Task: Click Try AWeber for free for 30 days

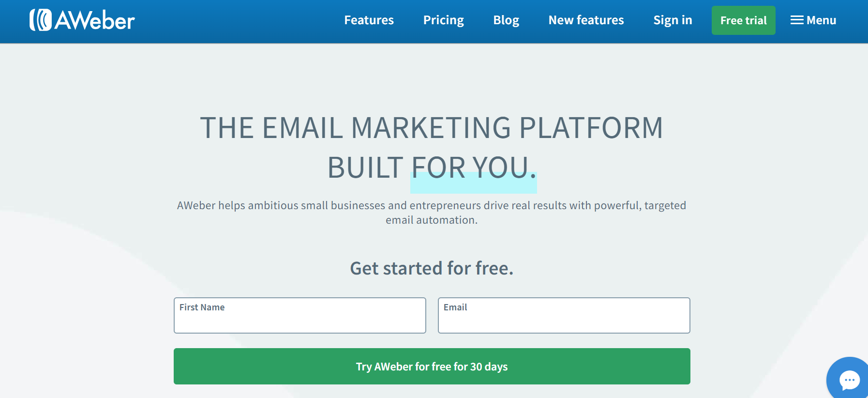Action: click(x=432, y=367)
